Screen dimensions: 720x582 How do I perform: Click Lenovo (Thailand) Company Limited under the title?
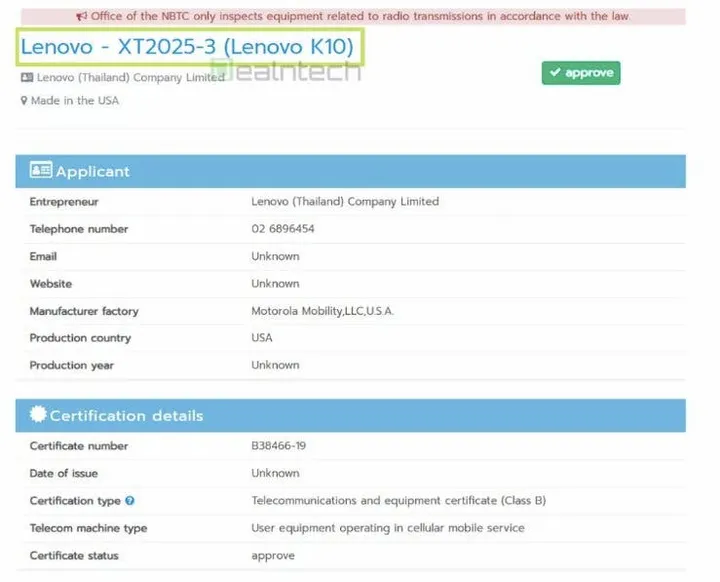coord(130,77)
